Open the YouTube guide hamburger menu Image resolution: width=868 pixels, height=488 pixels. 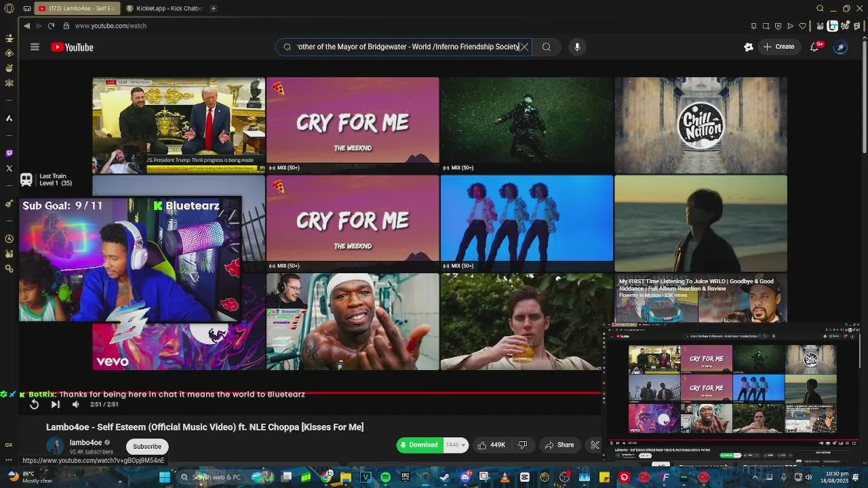tap(35, 47)
